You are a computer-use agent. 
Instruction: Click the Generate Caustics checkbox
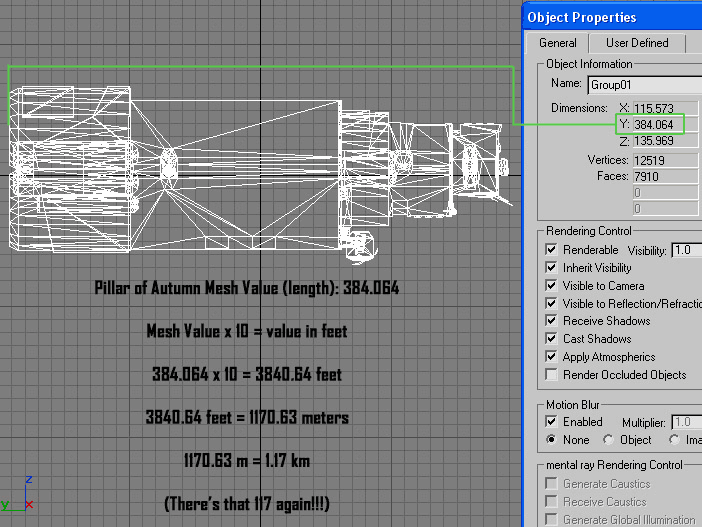(x=552, y=484)
